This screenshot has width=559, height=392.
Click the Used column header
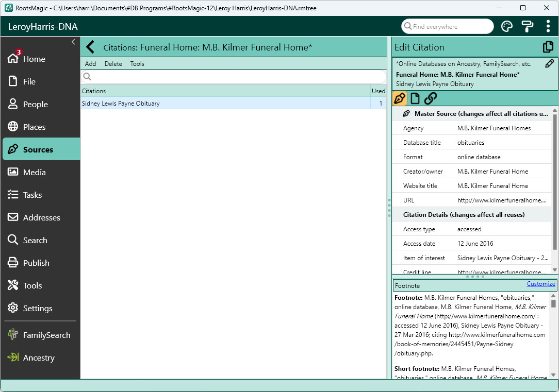coord(378,91)
